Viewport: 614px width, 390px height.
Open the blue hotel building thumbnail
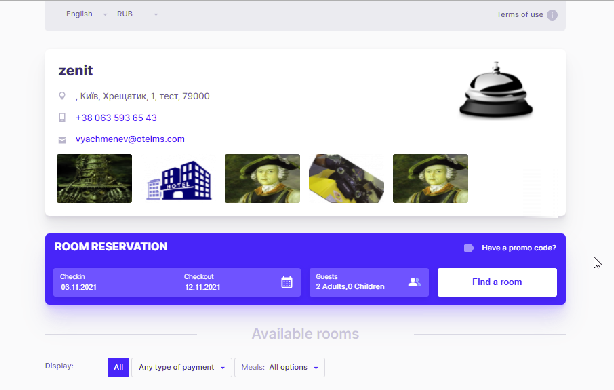(178, 179)
